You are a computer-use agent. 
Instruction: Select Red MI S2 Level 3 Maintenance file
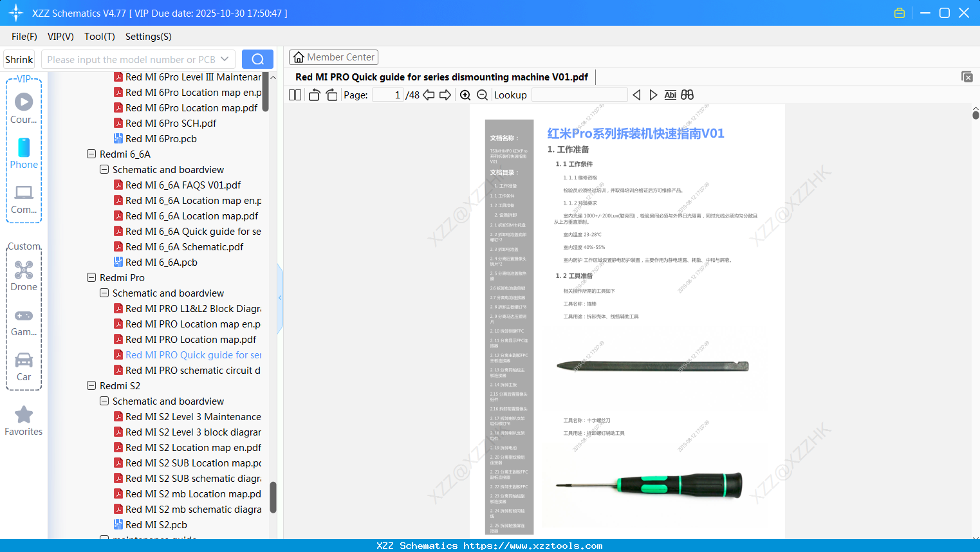click(x=193, y=417)
